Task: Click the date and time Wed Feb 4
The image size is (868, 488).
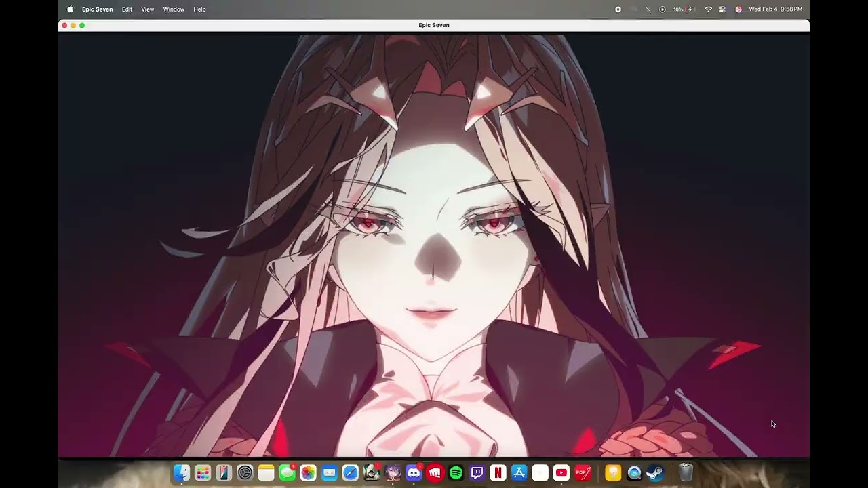Action: click(x=775, y=9)
